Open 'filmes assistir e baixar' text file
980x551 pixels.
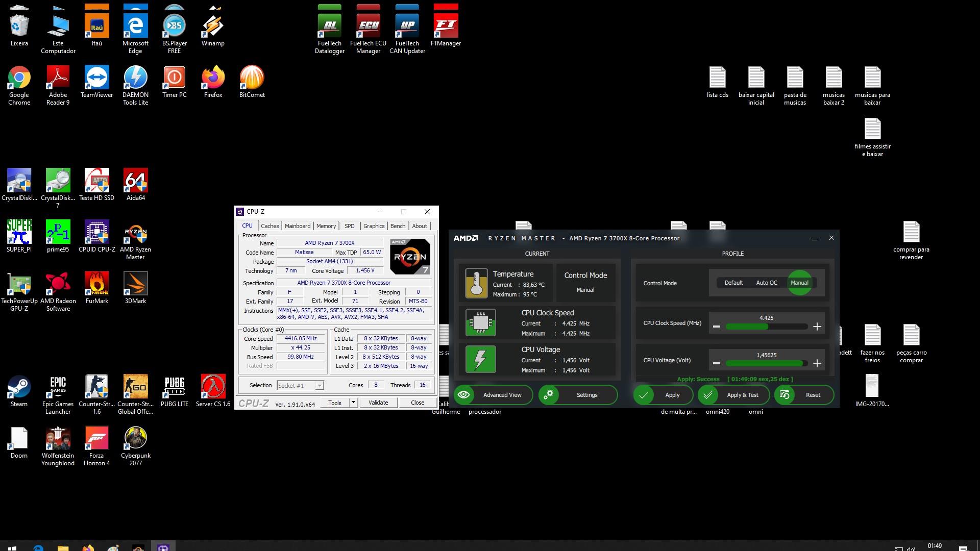coord(872,137)
